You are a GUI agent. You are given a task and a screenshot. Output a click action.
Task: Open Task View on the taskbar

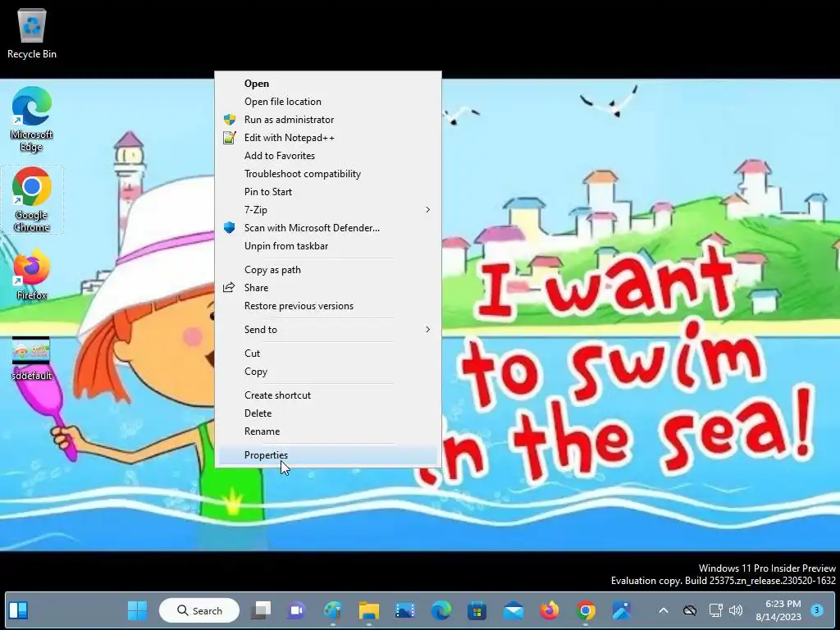click(262, 610)
